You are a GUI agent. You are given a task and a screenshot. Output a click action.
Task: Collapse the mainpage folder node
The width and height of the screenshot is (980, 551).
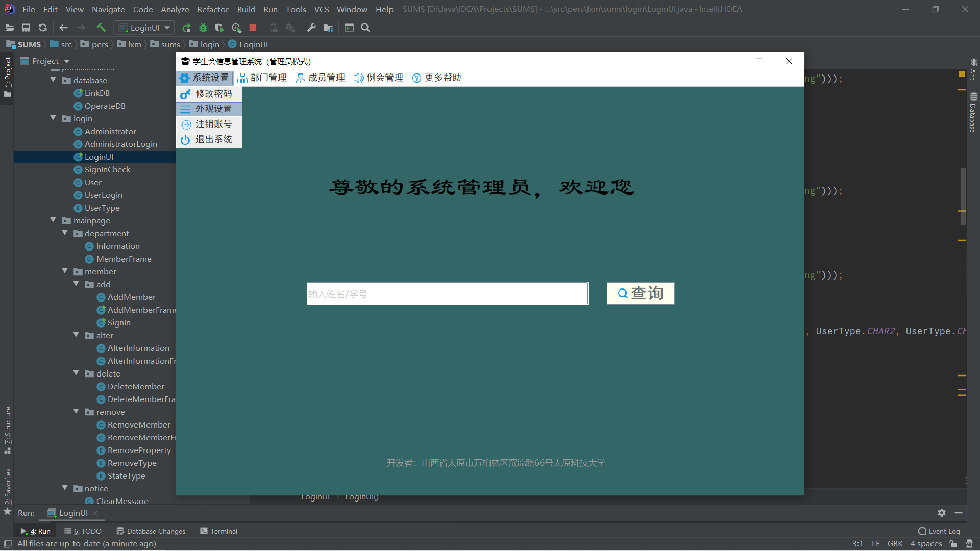tap(53, 220)
